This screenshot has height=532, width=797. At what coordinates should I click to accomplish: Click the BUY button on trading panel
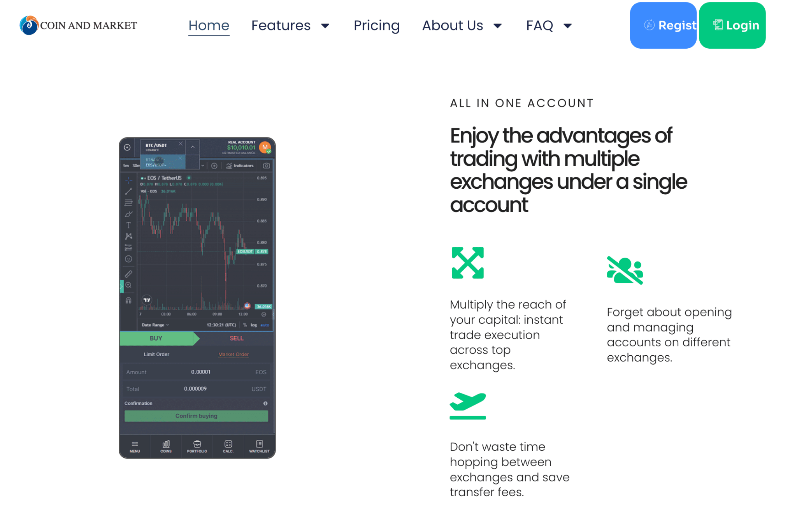click(x=156, y=338)
